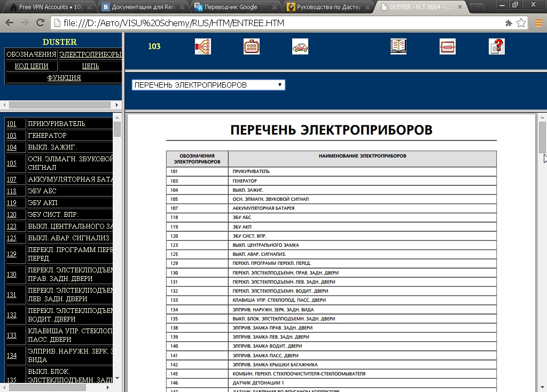Click table cell ВЫКЛ. ЦЕНТРАЛЬНОГО ЗАМКА

click(363, 245)
